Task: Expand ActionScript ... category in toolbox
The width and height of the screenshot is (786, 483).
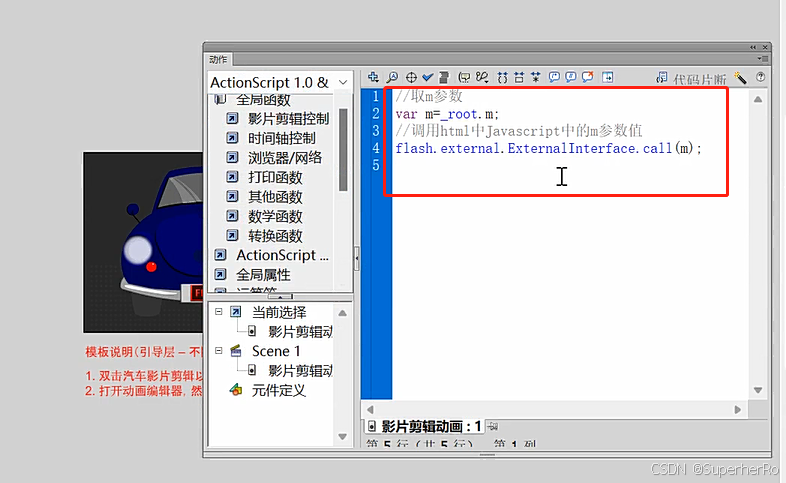Action: 282,256
